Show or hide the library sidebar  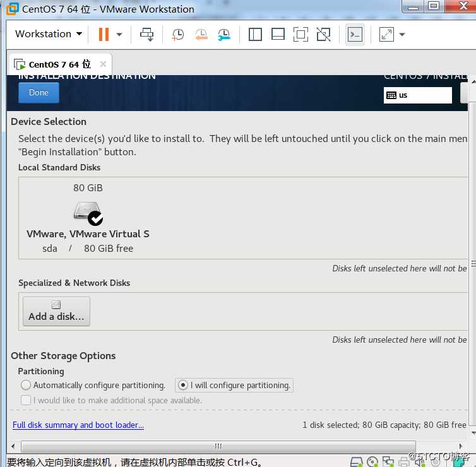tap(255, 34)
